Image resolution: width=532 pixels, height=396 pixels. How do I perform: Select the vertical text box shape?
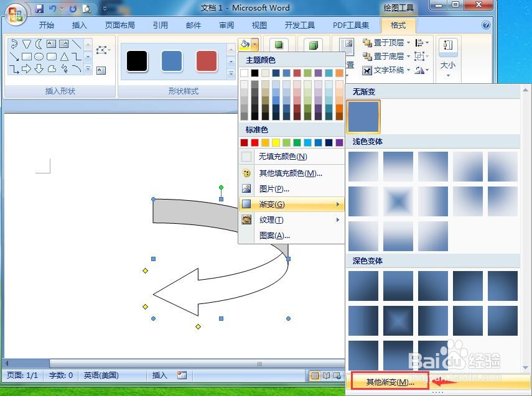[x=64, y=44]
